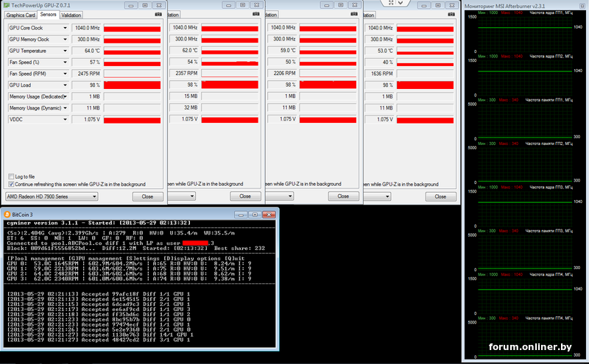Click [D]isplay options in cgminer console
Viewport: 589px width, 364px height.
click(192, 259)
